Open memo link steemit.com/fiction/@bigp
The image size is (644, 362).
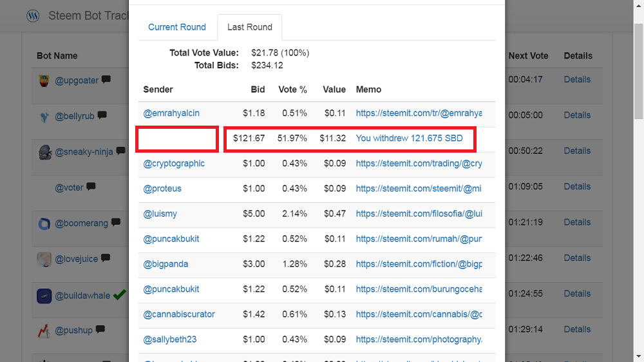tap(419, 264)
